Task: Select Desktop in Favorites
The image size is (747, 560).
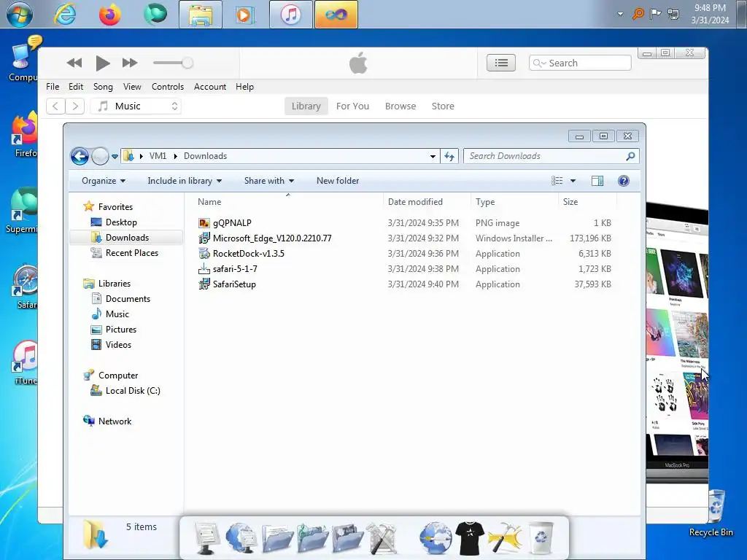Action: [121, 222]
